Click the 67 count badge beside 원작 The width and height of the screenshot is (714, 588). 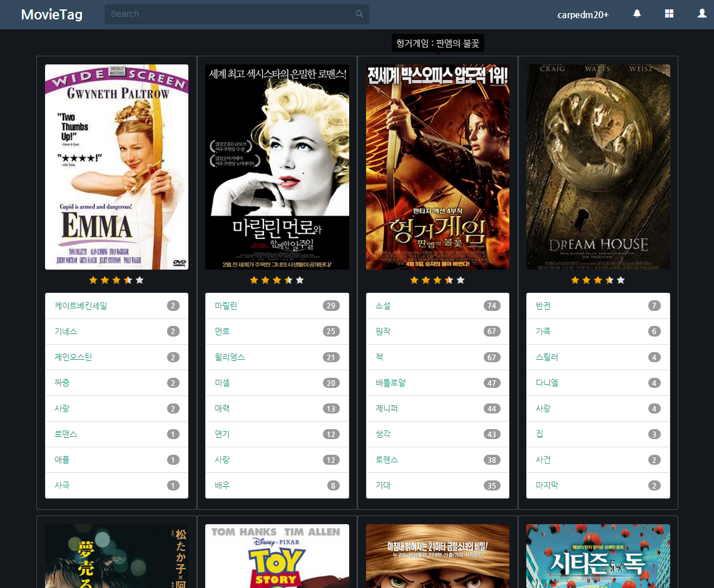[x=492, y=332]
